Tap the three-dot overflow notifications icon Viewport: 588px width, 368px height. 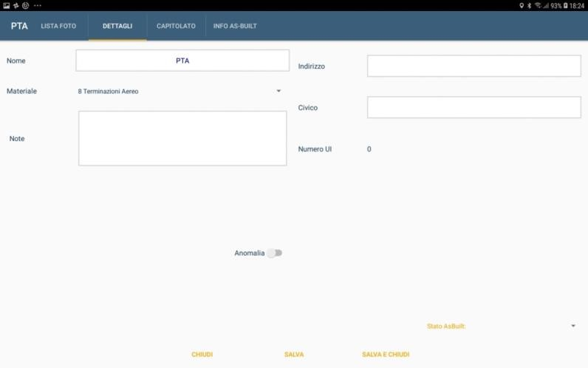(37, 5)
